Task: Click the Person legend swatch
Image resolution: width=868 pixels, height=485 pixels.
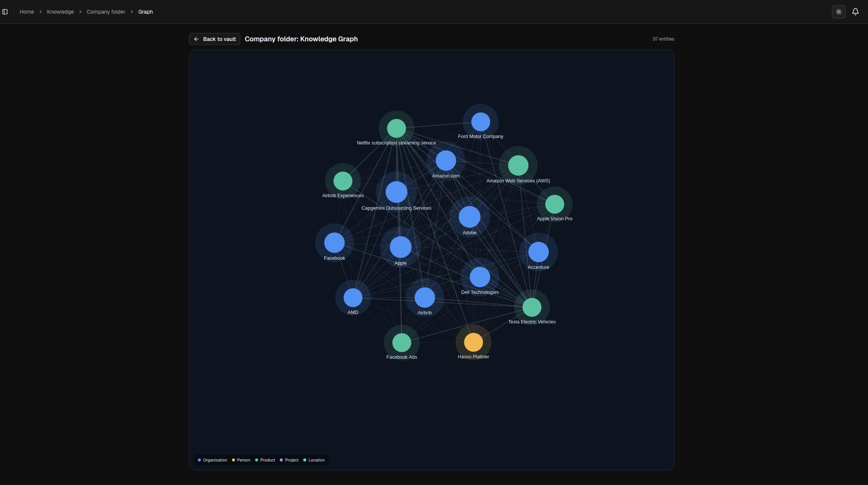Action: [x=233, y=460]
